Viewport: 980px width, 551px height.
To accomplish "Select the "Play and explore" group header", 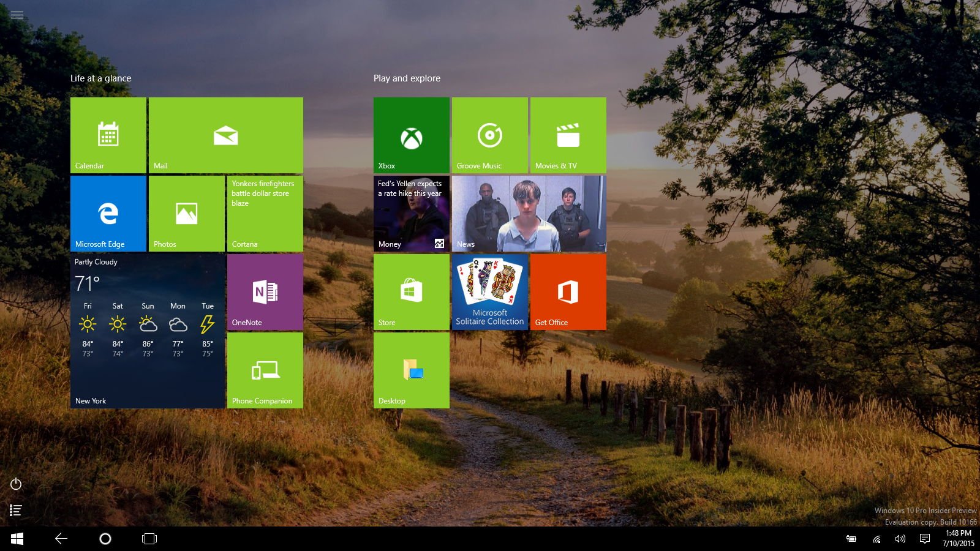I will click(x=407, y=78).
